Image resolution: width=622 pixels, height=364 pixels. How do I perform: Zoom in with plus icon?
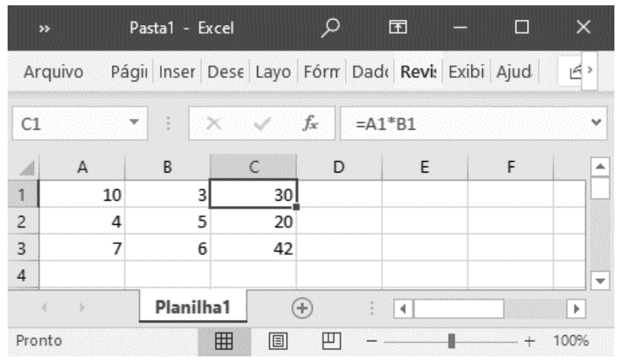coord(529,341)
